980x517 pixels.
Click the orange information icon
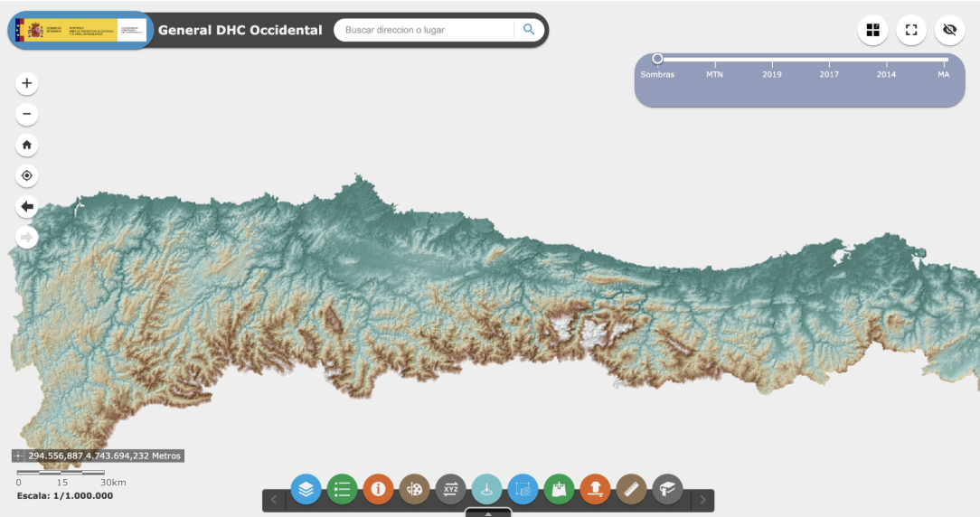[378, 490]
